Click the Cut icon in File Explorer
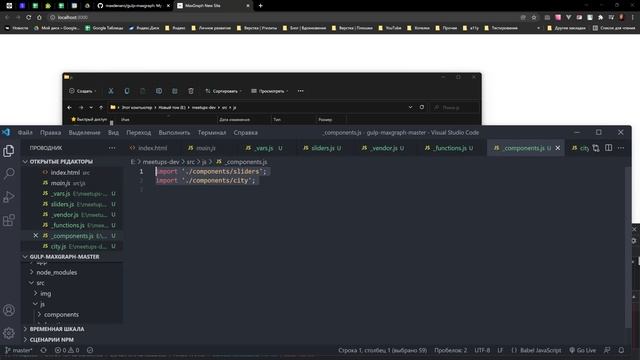Image resolution: width=640 pixels, height=360 pixels. click(x=111, y=91)
